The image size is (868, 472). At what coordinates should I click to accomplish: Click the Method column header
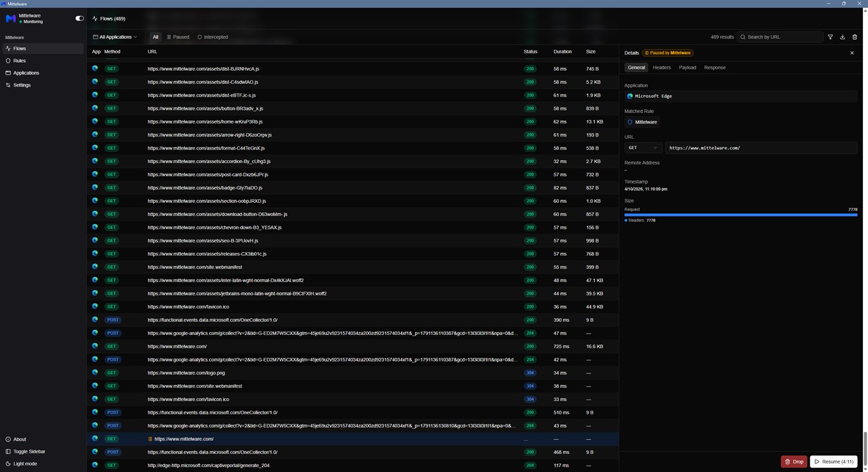click(112, 51)
